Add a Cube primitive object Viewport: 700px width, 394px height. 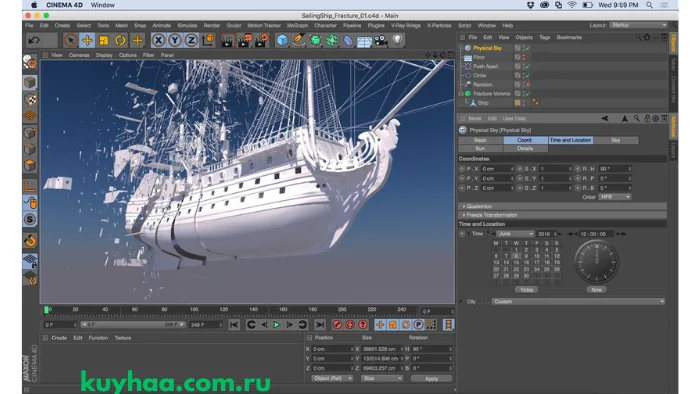(282, 41)
